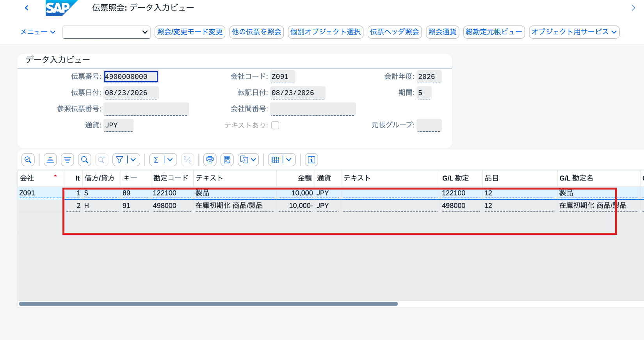Show the information icon dialog
Screen dimensions: 644x340
click(311, 159)
